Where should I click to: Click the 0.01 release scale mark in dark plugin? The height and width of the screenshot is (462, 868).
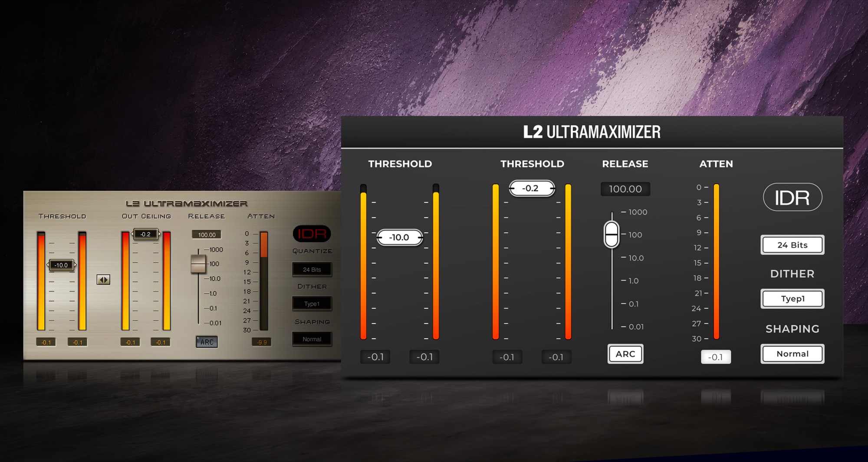[x=636, y=327]
